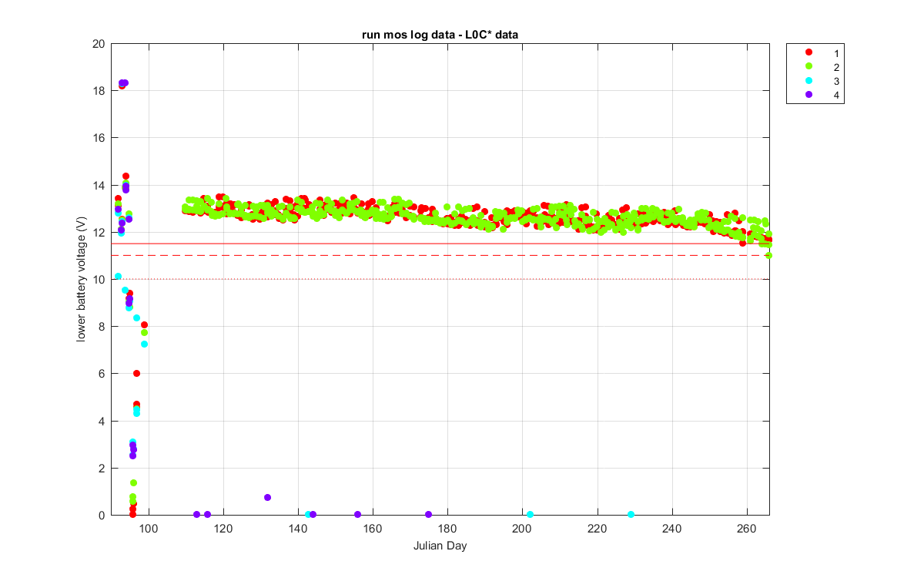The height and width of the screenshot is (578, 924).
Task: Click the purple data point near 18 volts
Action: (x=124, y=82)
